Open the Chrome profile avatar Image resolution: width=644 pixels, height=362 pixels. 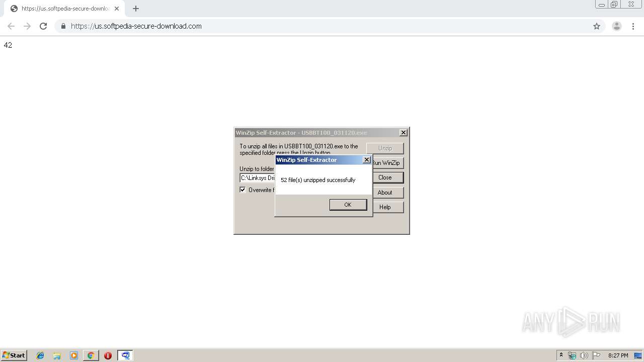(617, 26)
